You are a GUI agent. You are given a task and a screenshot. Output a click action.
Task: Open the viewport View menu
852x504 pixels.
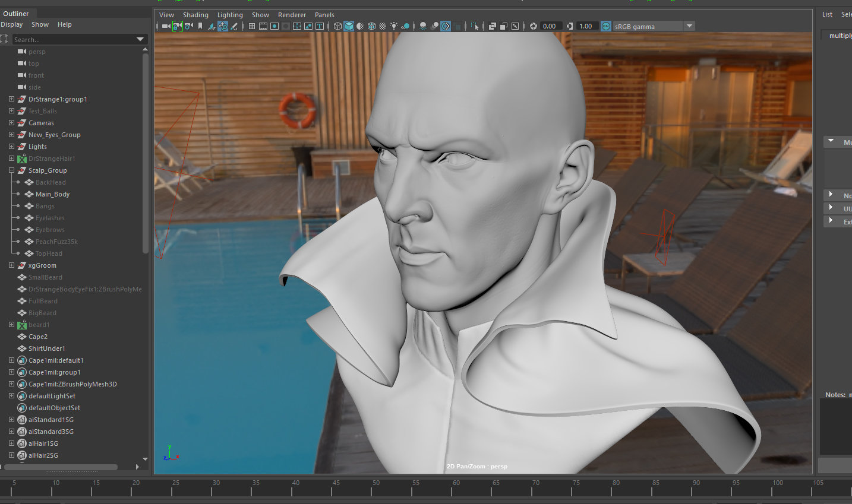(x=166, y=15)
